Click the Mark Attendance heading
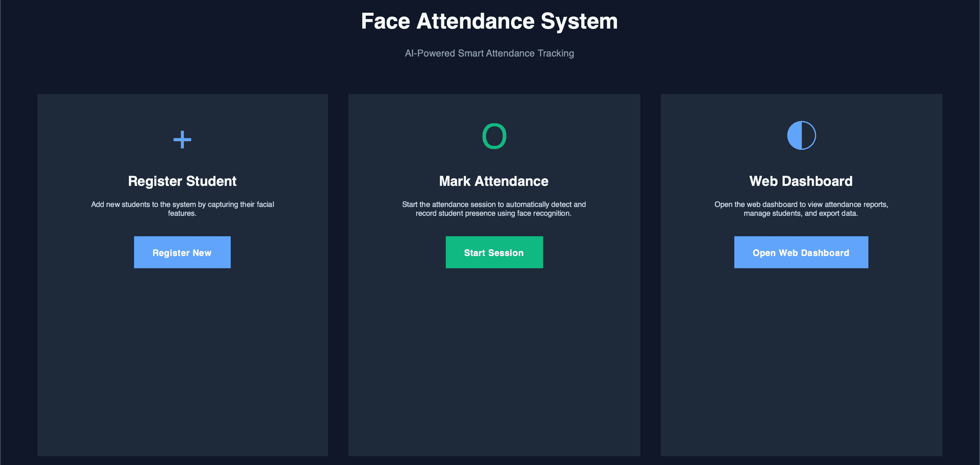This screenshot has height=465, width=980. 494,181
